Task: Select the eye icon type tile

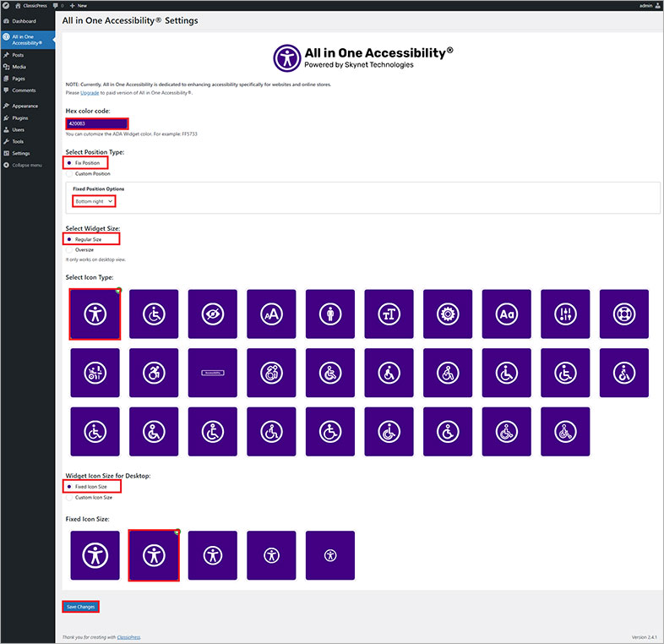Action: point(213,314)
